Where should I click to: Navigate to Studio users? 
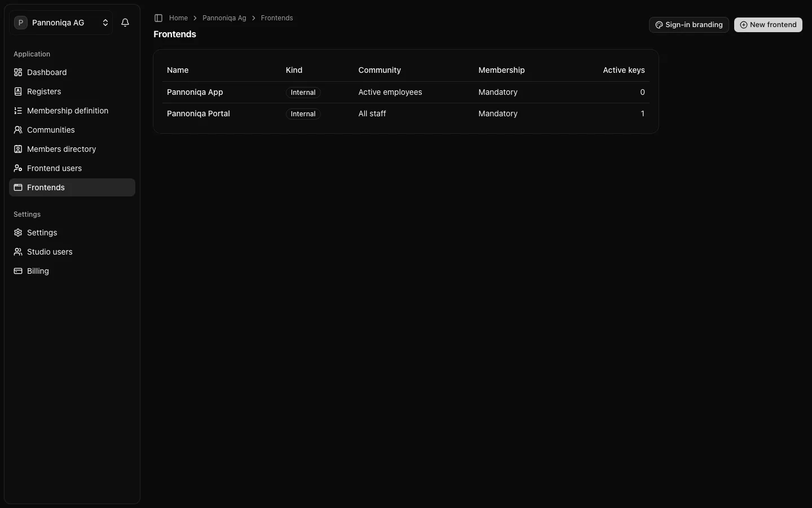point(72,252)
